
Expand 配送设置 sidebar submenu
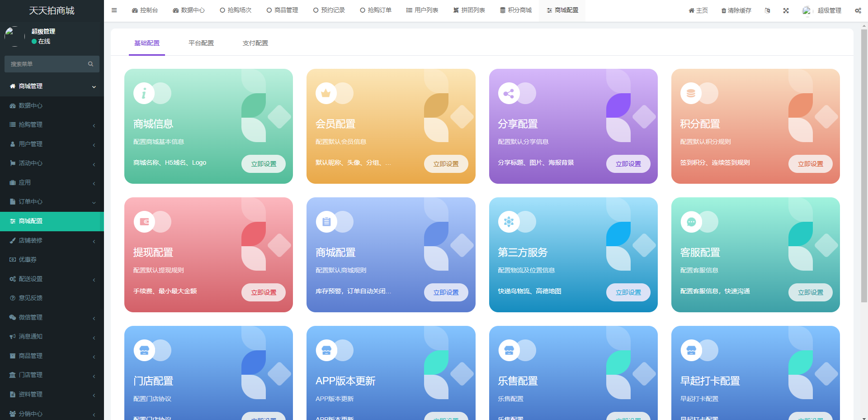pos(52,279)
